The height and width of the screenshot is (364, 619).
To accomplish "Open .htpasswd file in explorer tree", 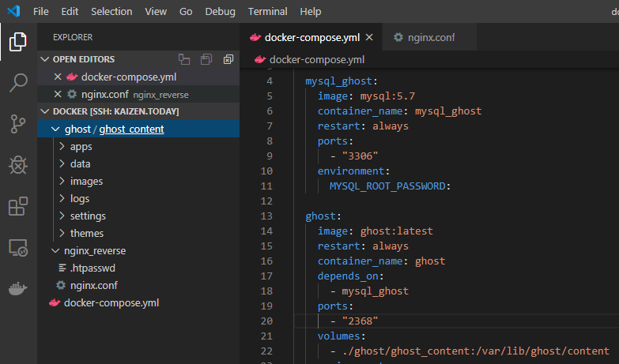I will (92, 268).
